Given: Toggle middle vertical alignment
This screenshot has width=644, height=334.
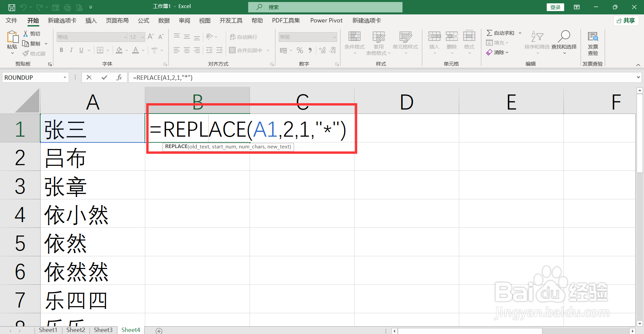Looking at the screenshot, I should (187, 37).
